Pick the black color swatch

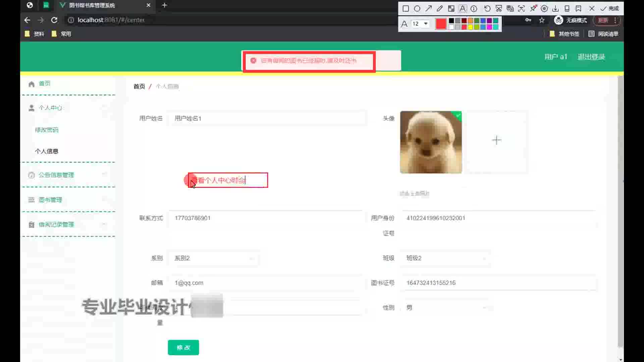click(x=451, y=21)
